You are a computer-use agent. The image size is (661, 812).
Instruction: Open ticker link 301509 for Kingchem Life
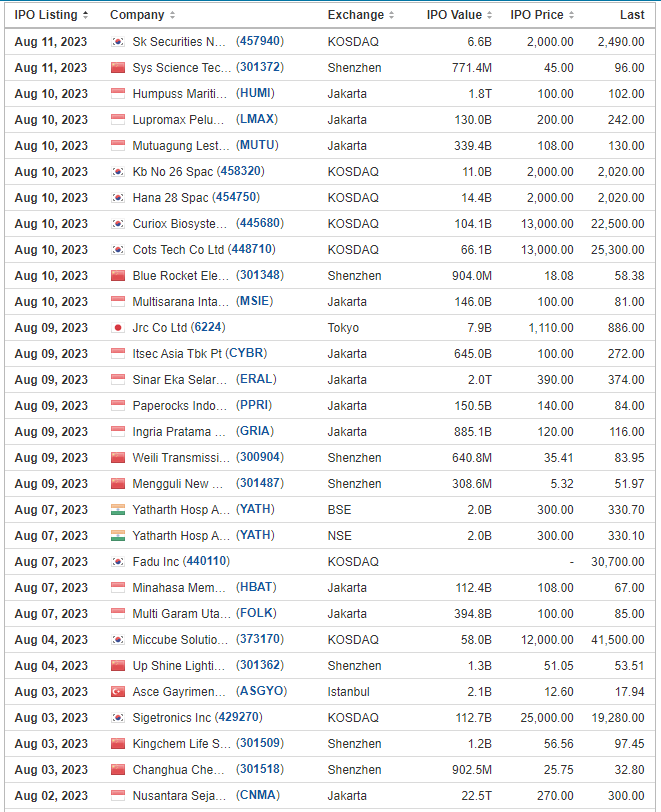click(260, 743)
